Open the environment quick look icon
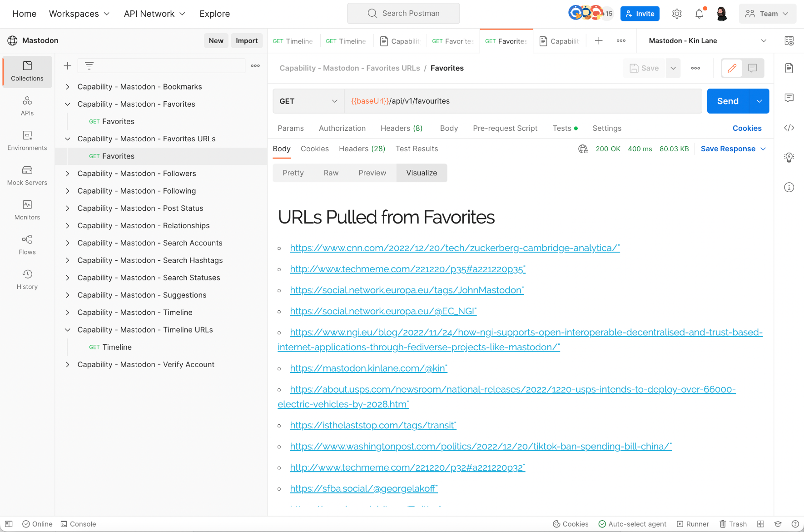This screenshot has height=532, width=804. pos(789,41)
